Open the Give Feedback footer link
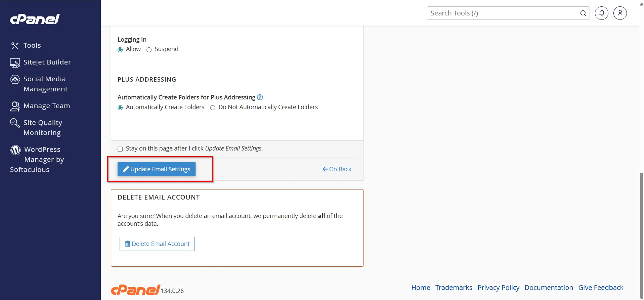Screen dimensions: 644x300 (x=601, y=288)
